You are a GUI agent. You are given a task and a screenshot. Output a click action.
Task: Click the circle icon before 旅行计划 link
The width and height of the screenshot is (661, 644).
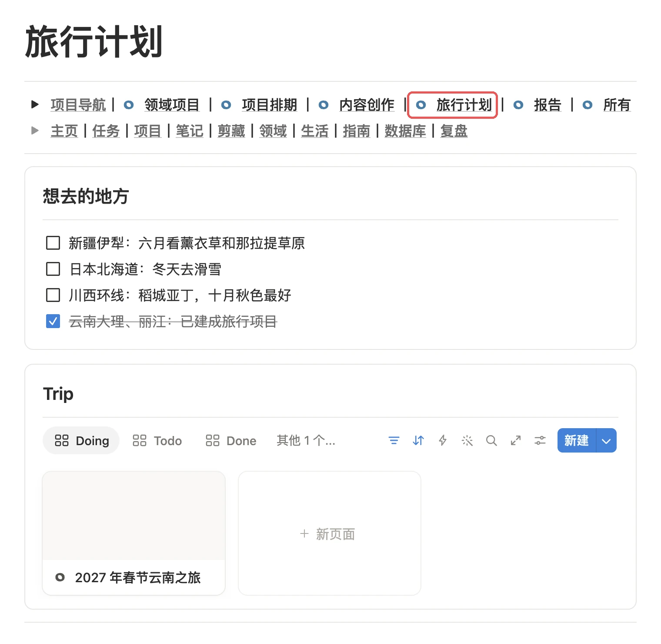(x=421, y=105)
